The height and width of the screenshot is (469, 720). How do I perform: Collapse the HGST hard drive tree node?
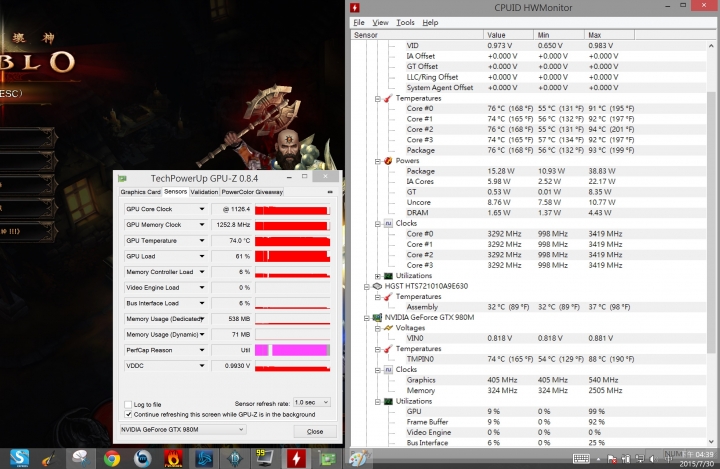coord(366,287)
